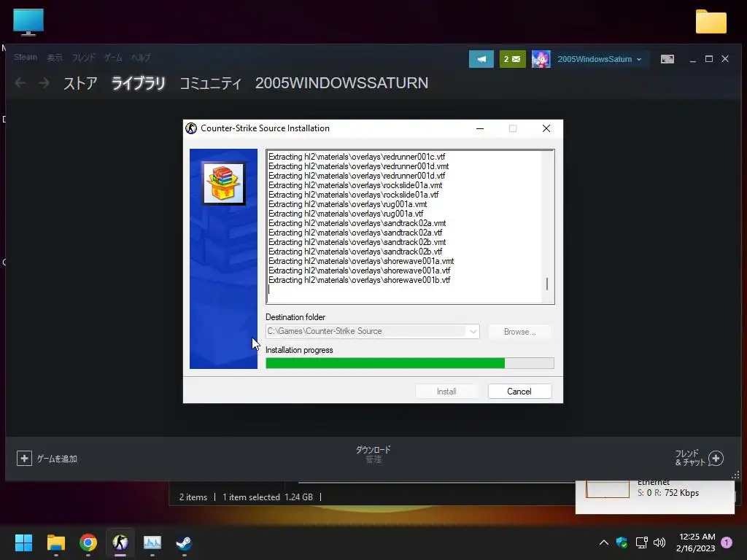Screen dimensions: 747x560
Task: Go back with the Steam back arrow
Action: click(20, 83)
